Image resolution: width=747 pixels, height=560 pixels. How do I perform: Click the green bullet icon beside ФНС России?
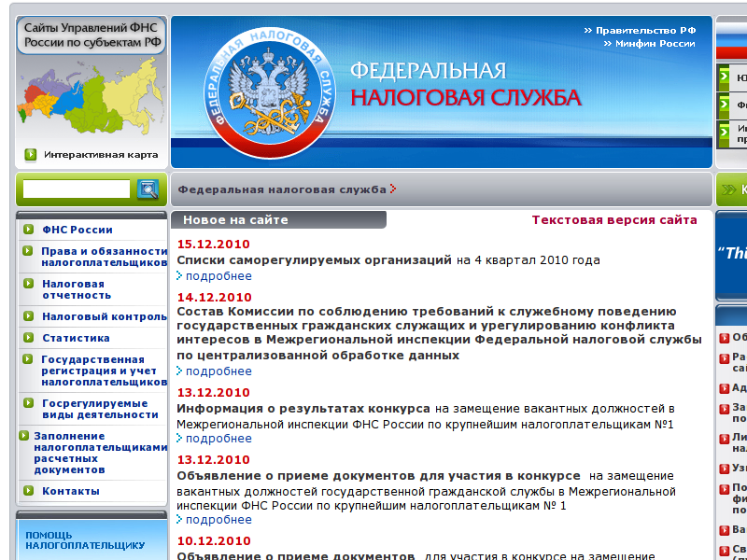point(29,230)
